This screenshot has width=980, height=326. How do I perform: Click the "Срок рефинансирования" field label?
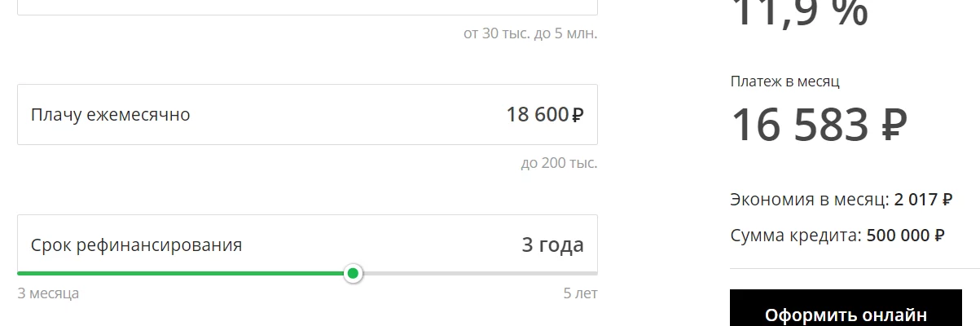pos(136,245)
